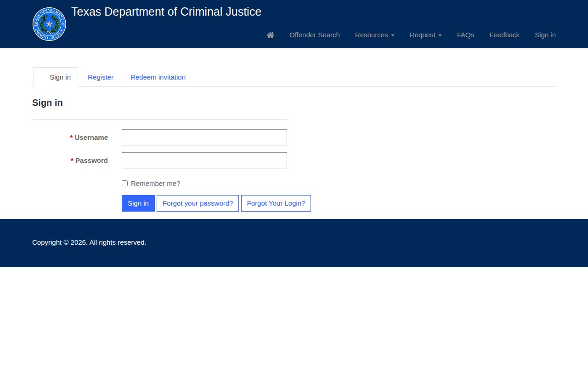Click Forgot your password button
The height and width of the screenshot is (368, 588).
pyautogui.click(x=198, y=203)
